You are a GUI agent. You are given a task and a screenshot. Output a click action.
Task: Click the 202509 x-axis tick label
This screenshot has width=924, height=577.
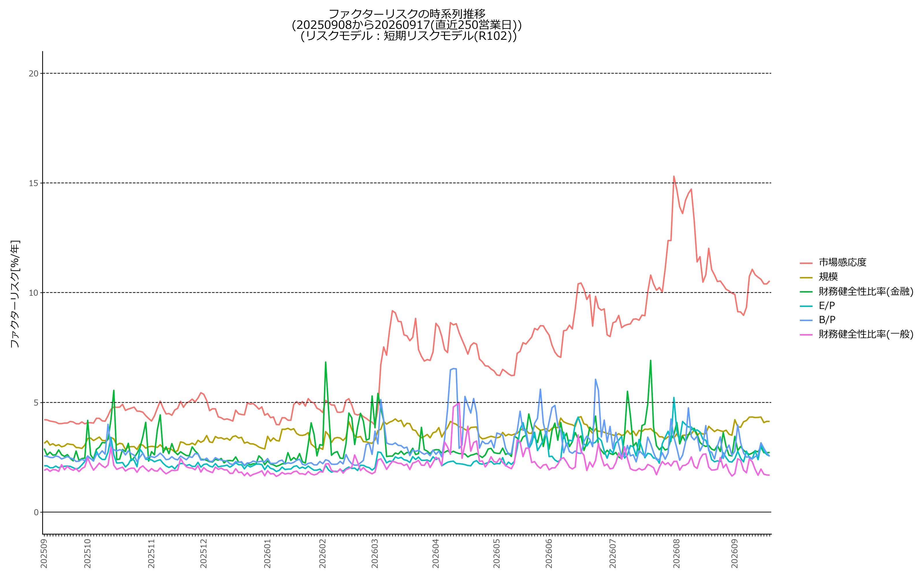click(x=44, y=553)
